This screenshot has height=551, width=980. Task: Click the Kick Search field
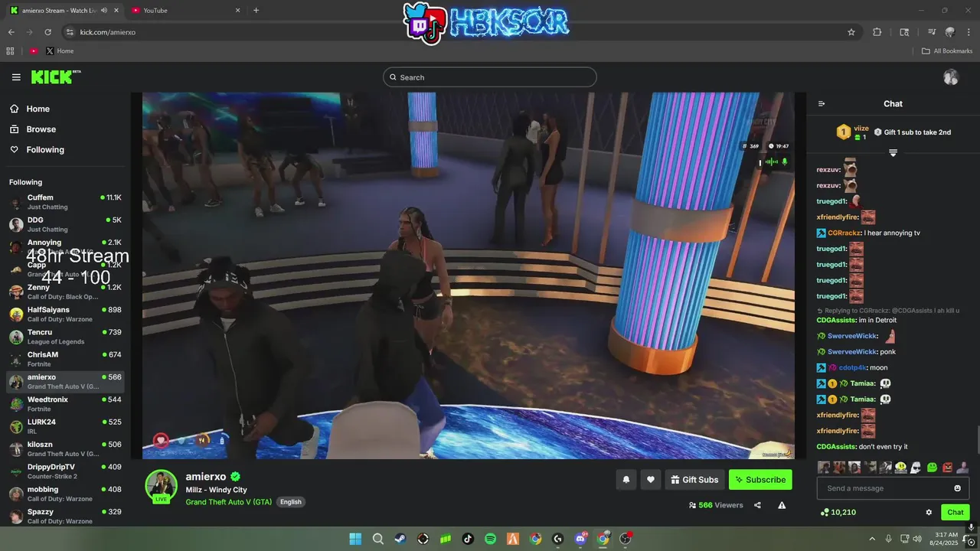pyautogui.click(x=489, y=77)
